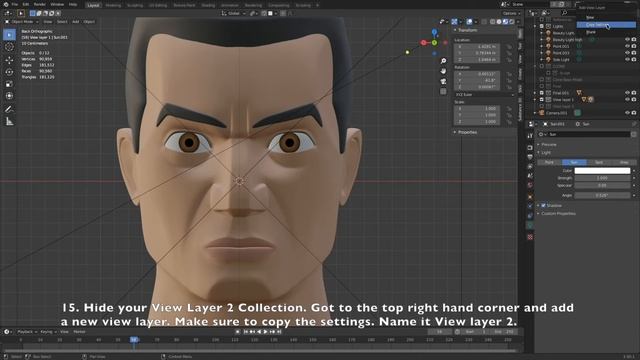
Task: Select the Select Box tool in toolbar
Action: [x=9, y=35]
